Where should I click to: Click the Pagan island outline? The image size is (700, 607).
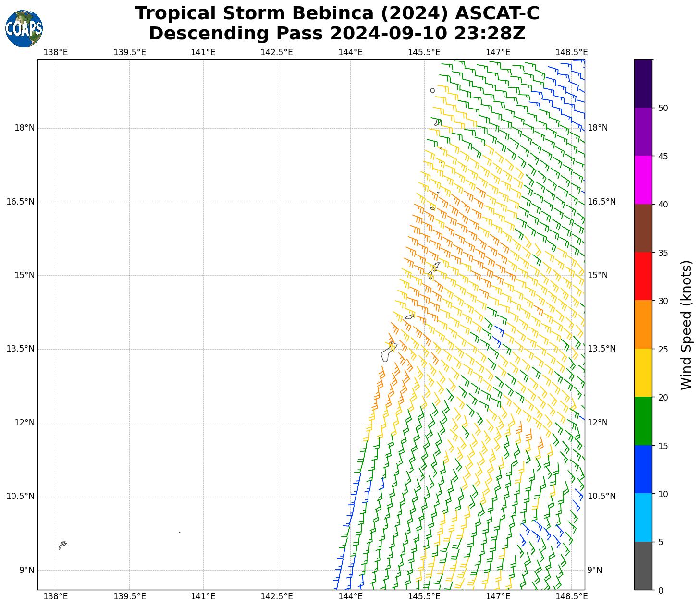coord(437,123)
